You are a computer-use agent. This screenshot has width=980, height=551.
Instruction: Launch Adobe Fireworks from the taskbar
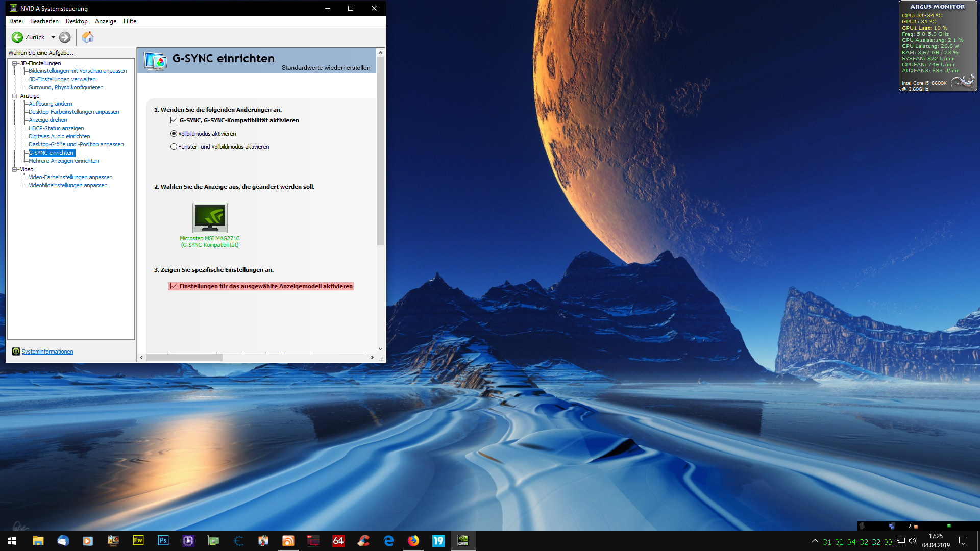(138, 540)
